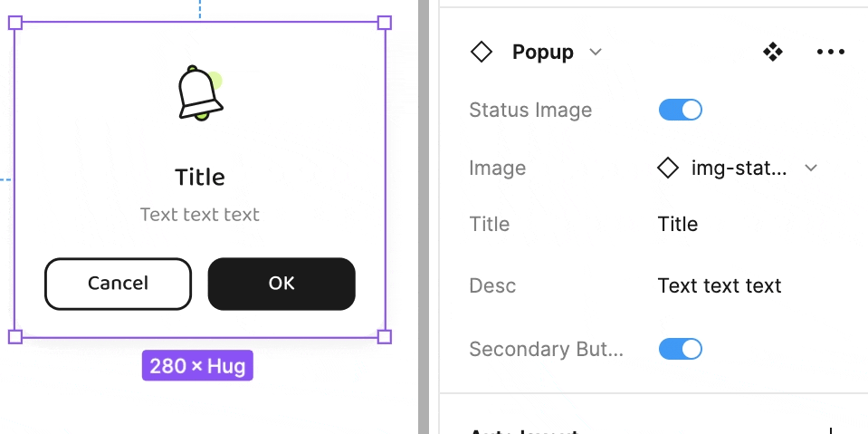Select the bottom-right selection corner handle
The image size is (868, 434).
(384, 336)
